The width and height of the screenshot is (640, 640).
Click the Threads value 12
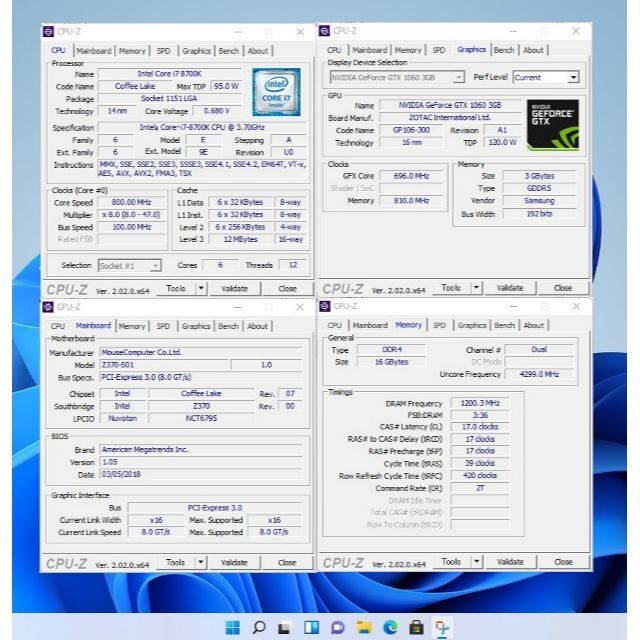pos(293,265)
